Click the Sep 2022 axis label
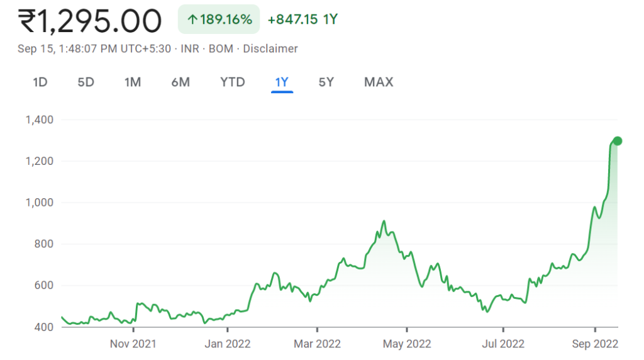 pyautogui.click(x=595, y=344)
